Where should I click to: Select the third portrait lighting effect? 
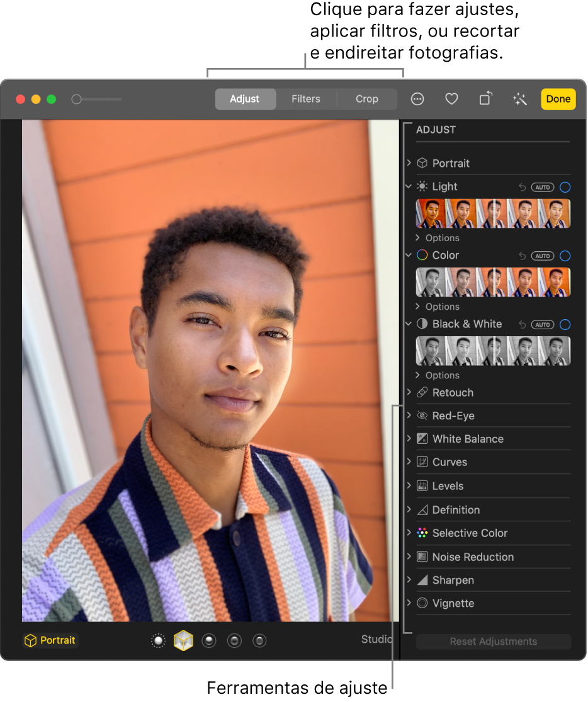click(x=208, y=641)
